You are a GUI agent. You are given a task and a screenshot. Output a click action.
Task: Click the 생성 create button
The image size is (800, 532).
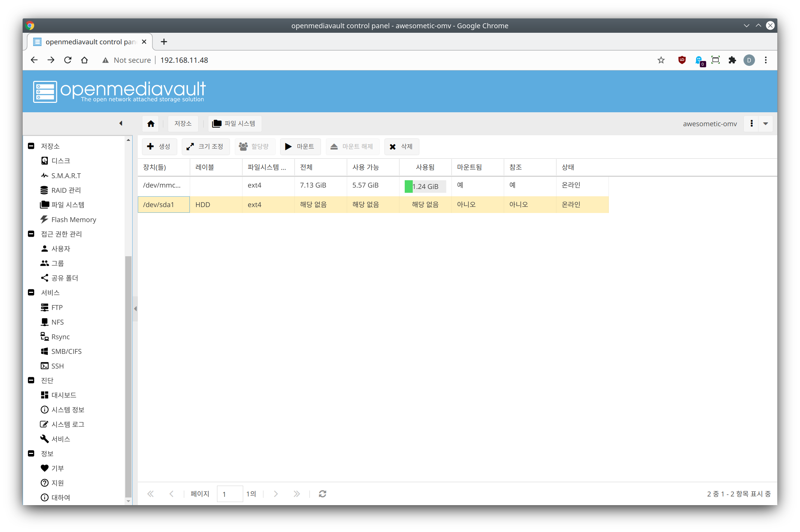(159, 147)
